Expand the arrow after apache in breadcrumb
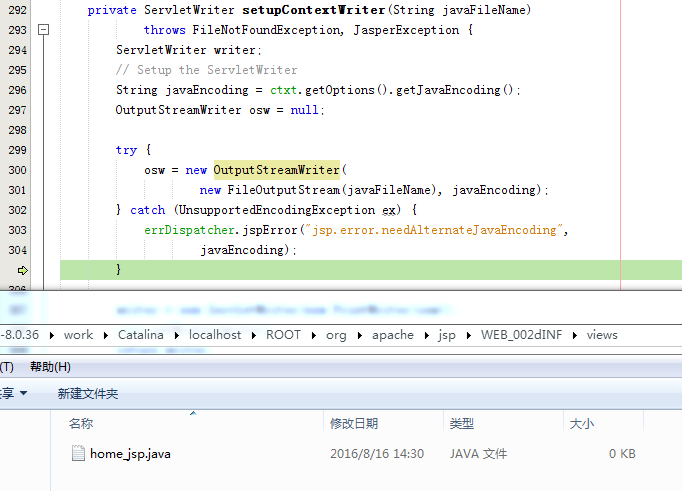This screenshot has width=682, height=491. pyautogui.click(x=426, y=335)
